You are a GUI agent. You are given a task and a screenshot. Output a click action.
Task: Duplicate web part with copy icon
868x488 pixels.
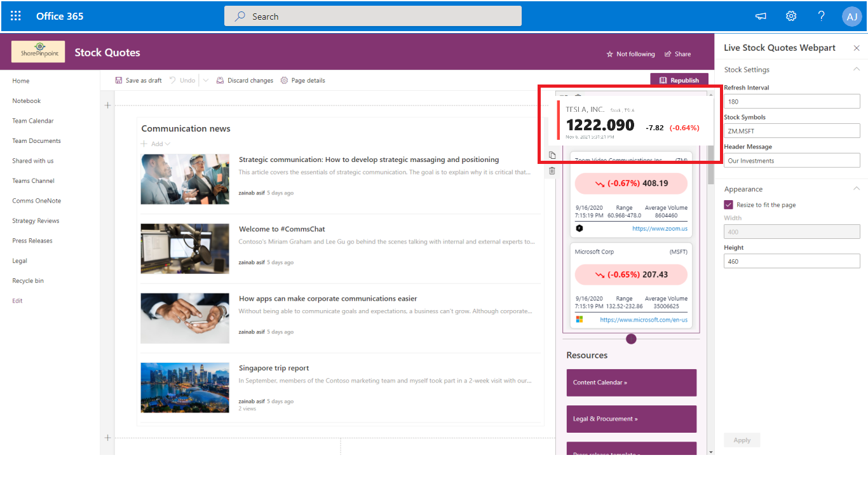pos(552,156)
